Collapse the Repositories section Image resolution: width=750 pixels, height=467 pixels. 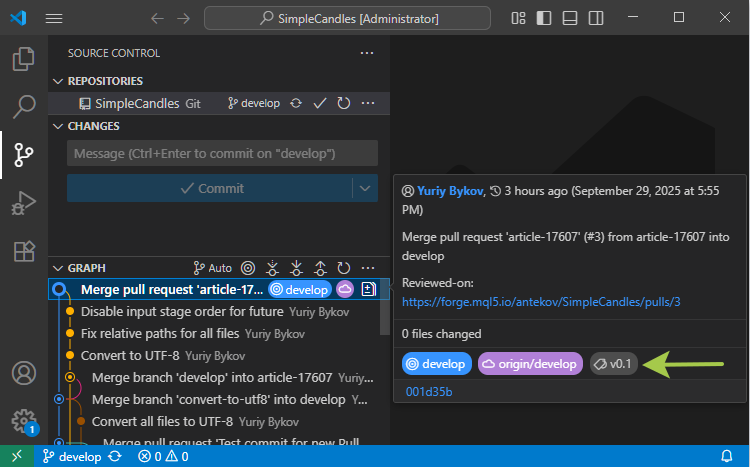click(x=58, y=81)
